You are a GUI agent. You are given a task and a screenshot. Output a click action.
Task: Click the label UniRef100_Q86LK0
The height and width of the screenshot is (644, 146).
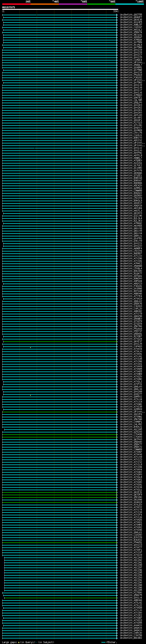[131, 387]
